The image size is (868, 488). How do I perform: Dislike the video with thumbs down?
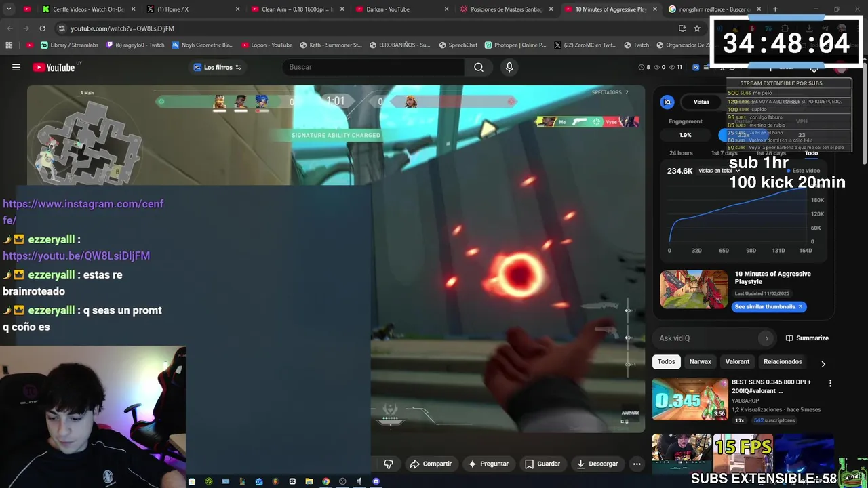tap(389, 464)
